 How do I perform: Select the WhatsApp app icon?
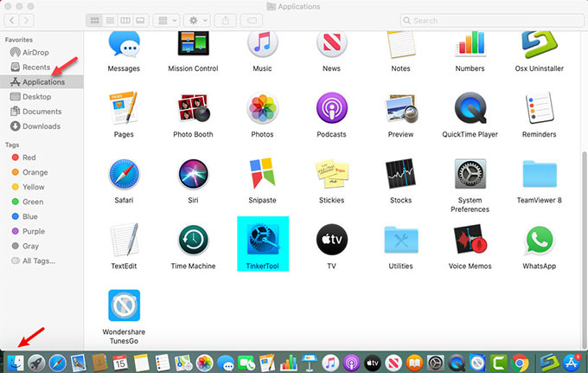click(x=540, y=240)
